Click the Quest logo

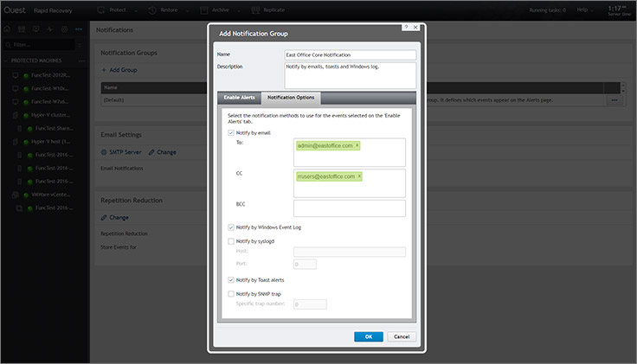pos(15,10)
